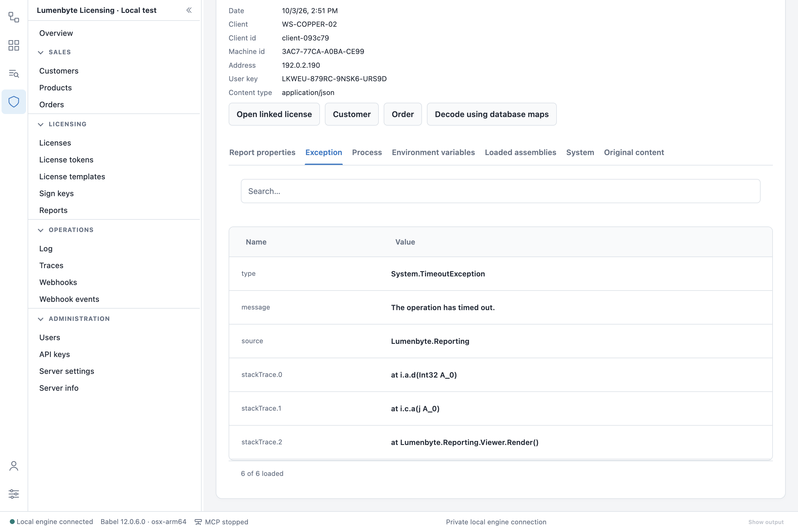Switch to the Report properties tab
This screenshot has width=798, height=532.
point(262,152)
